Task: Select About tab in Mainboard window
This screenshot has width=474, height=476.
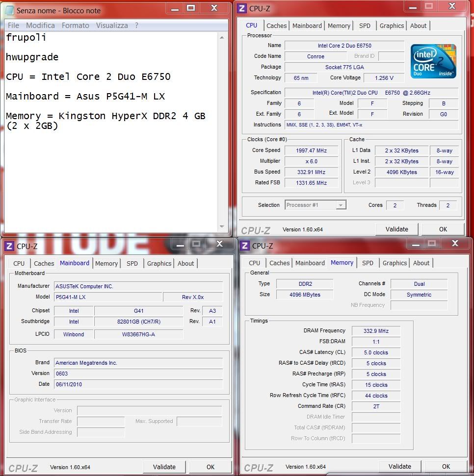Action: (x=185, y=264)
